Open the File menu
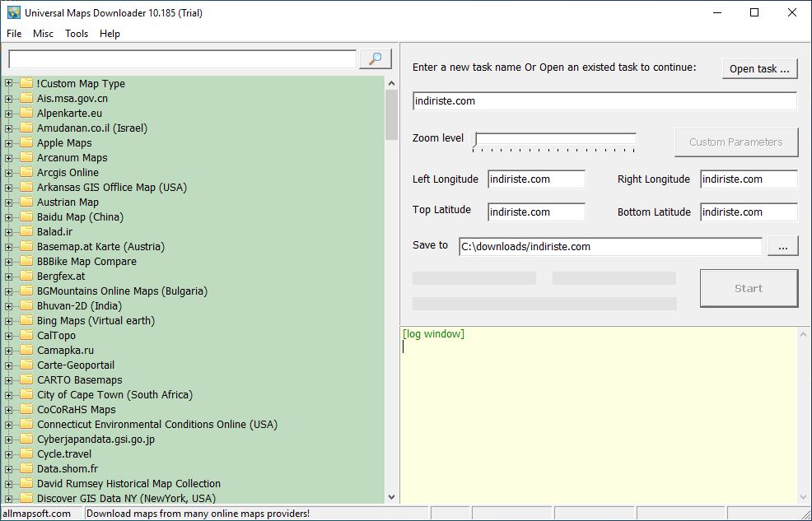The image size is (812, 521). tap(14, 34)
